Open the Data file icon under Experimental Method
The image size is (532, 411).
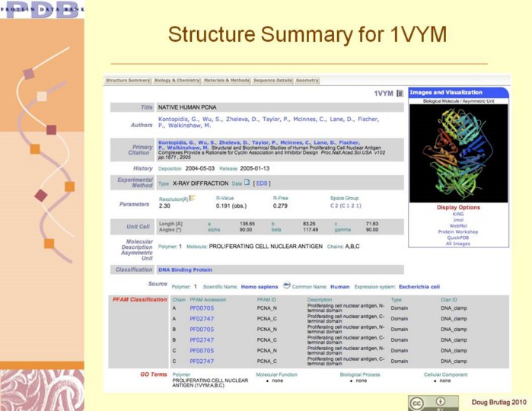247,183
